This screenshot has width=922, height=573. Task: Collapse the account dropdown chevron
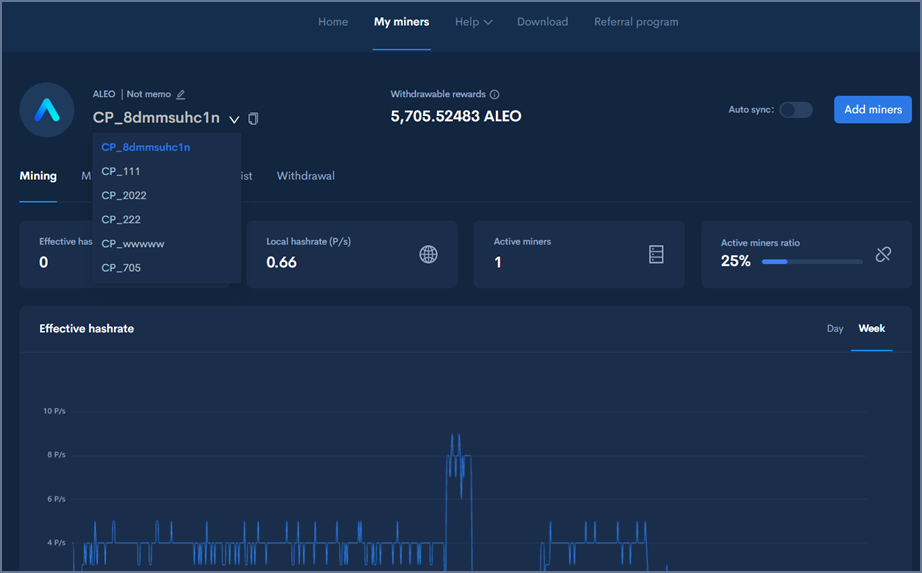[x=234, y=119]
